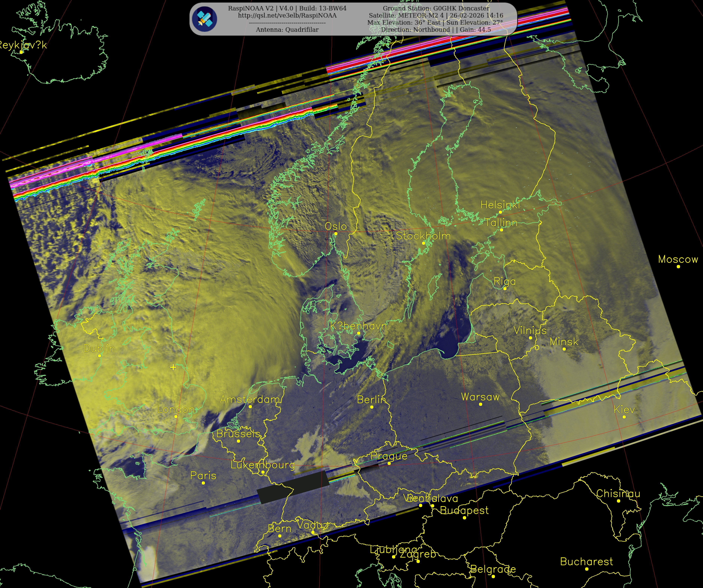Click the Bucharest city dot marker
The width and height of the screenshot is (703, 588).
(x=587, y=569)
